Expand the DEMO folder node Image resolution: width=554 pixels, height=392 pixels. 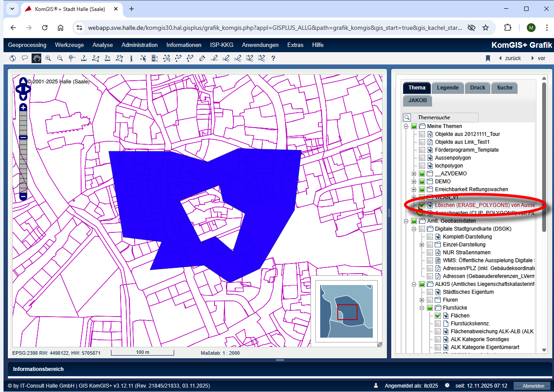point(414,182)
